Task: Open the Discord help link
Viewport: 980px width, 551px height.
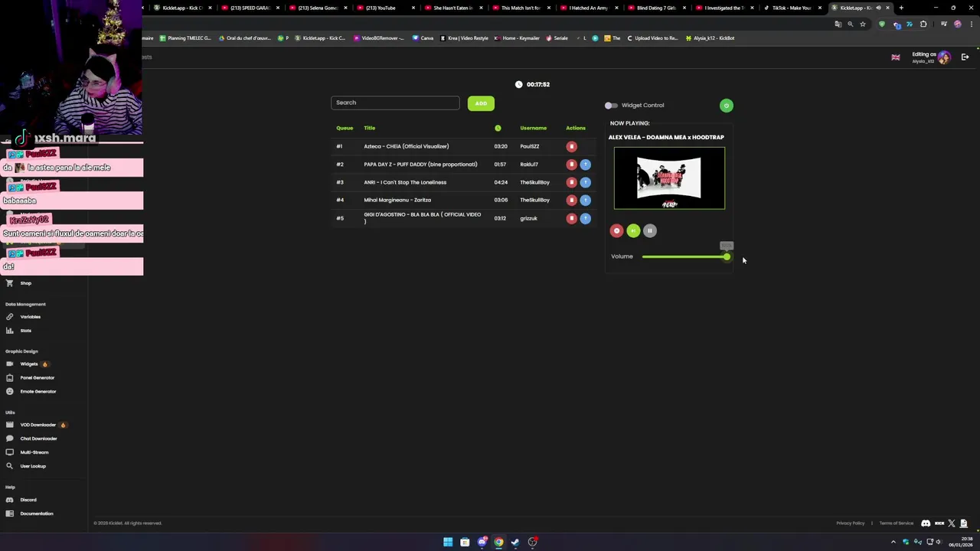Action: coord(28,500)
